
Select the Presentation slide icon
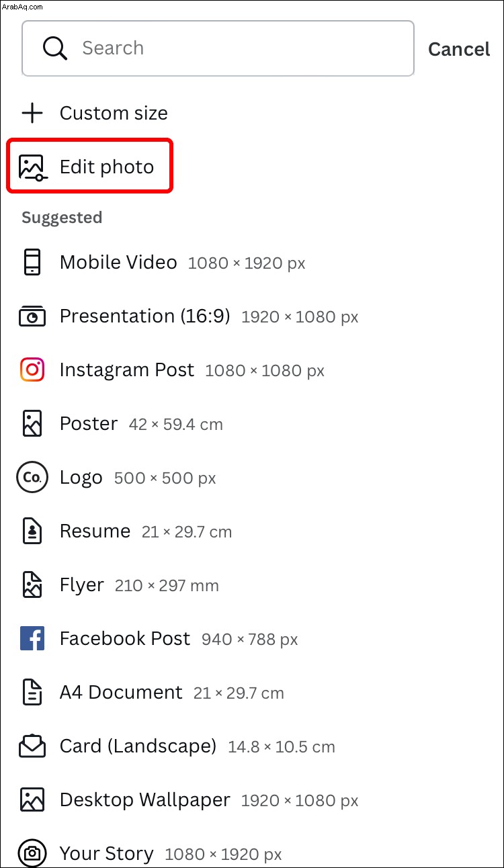tap(32, 316)
